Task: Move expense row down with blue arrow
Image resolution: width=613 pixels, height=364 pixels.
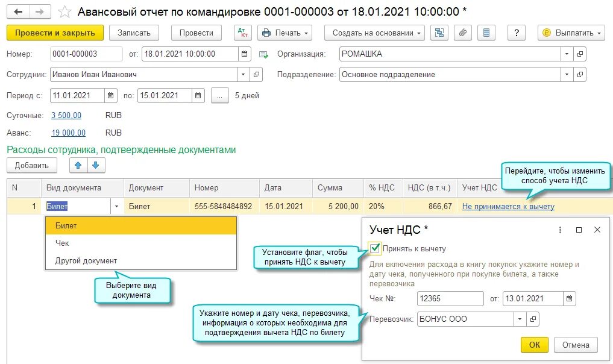Action: click(x=96, y=165)
